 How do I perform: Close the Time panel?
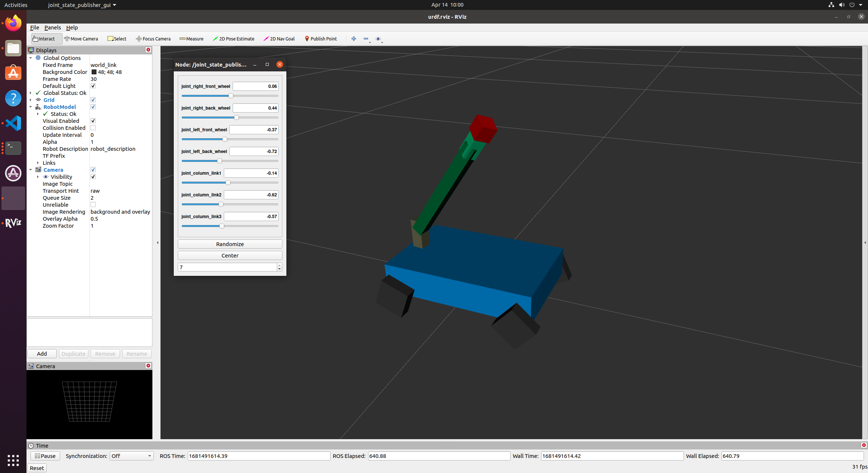864,445
